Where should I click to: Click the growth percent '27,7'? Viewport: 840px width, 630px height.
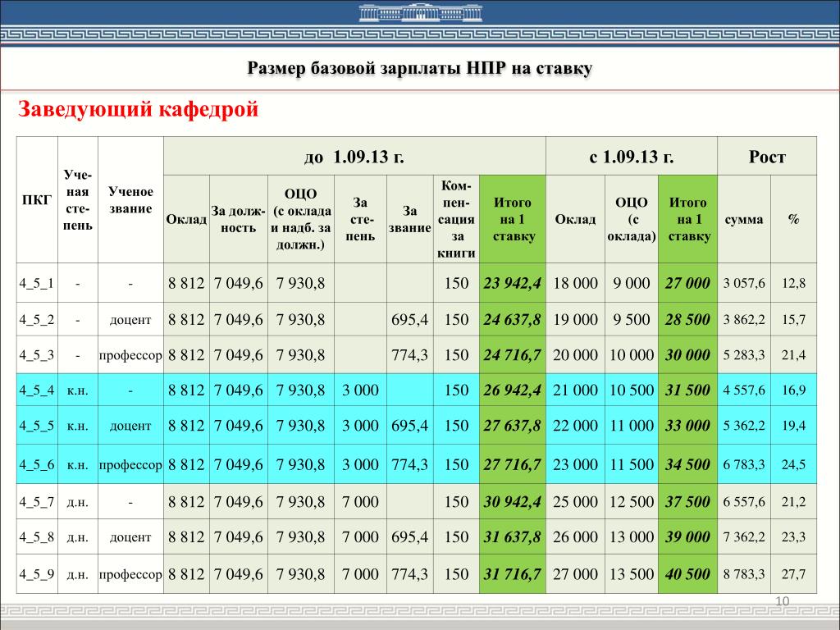793,574
